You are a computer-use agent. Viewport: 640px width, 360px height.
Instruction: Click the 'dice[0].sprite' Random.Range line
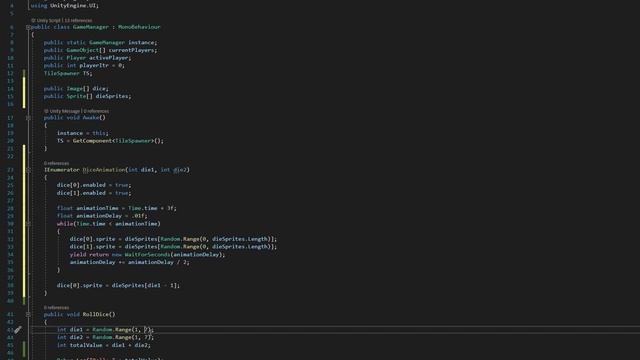(x=173, y=239)
